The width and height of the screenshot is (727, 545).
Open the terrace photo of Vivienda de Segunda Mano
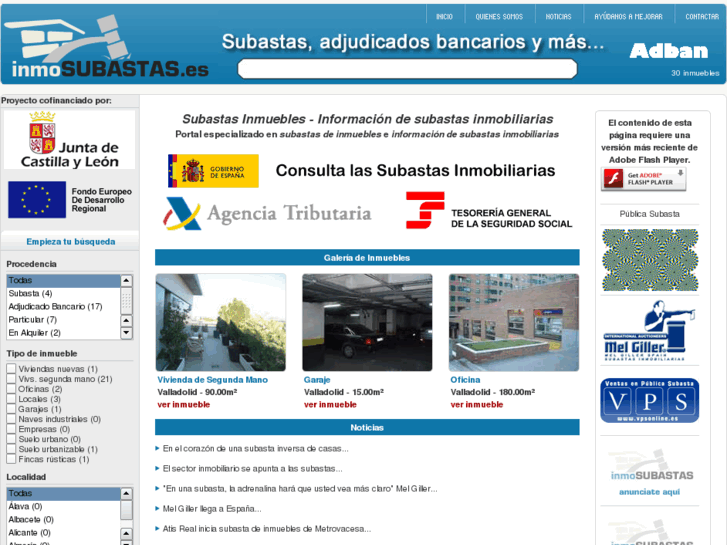point(221,322)
